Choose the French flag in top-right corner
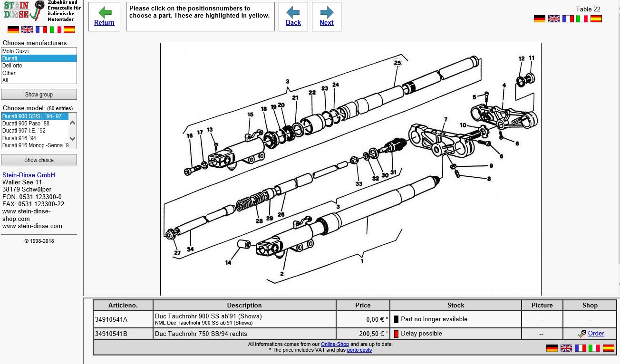This screenshot has height=364, width=620. pos(568,19)
